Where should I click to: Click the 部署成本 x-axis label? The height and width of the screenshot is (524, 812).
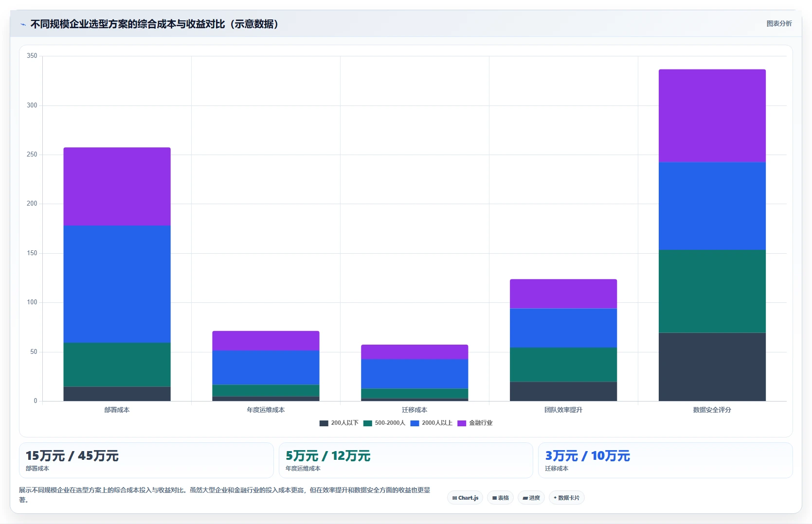point(117,410)
